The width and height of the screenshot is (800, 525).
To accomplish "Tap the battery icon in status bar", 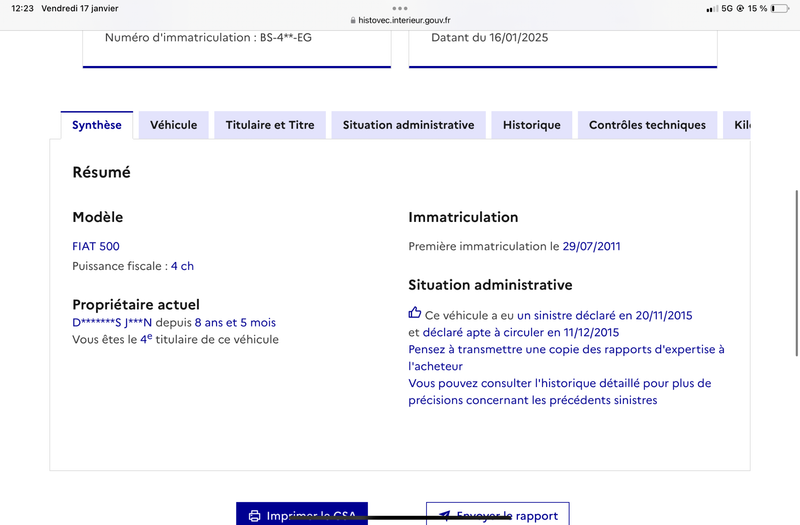I will point(780,8).
